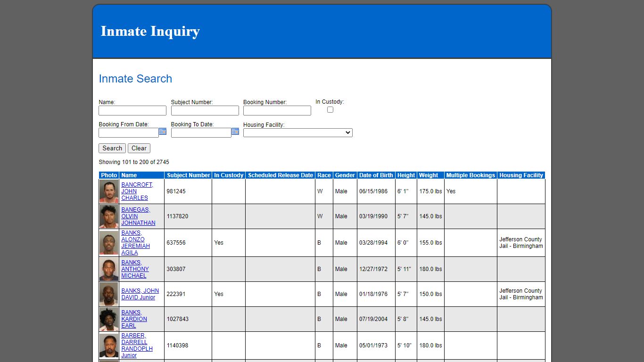Focus the Booking Number field
The height and width of the screenshot is (362, 644).
pos(277,111)
